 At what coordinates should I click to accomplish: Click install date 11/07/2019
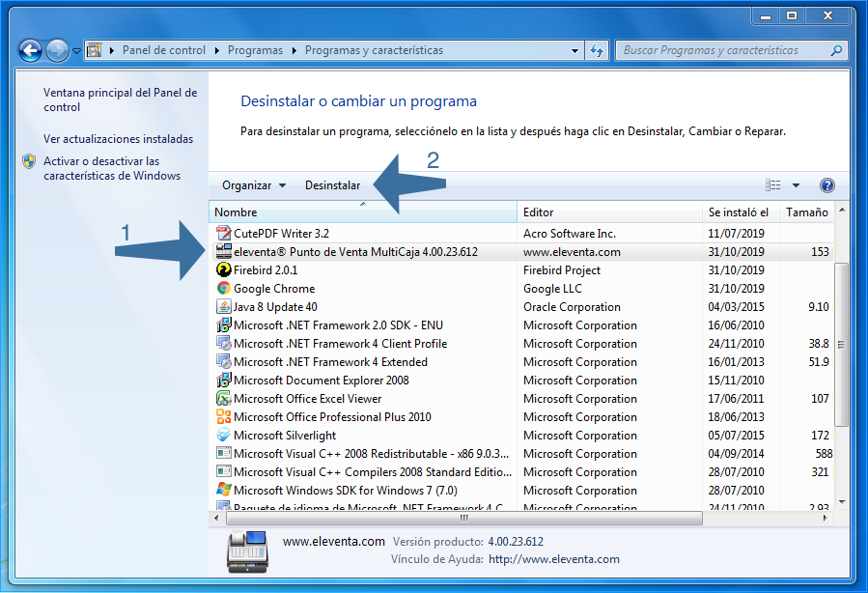[x=736, y=234]
